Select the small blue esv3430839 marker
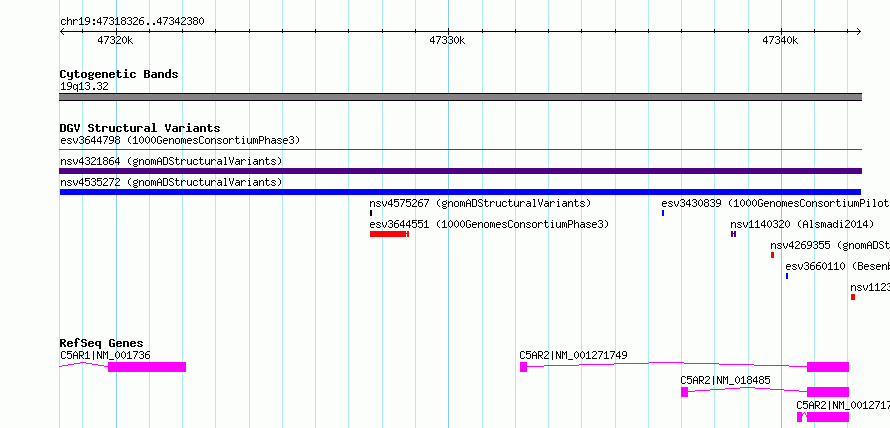This screenshot has width=890, height=428. point(663,213)
